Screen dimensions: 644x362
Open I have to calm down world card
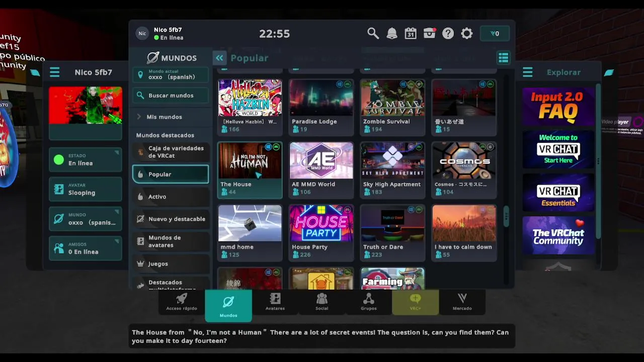(x=464, y=233)
